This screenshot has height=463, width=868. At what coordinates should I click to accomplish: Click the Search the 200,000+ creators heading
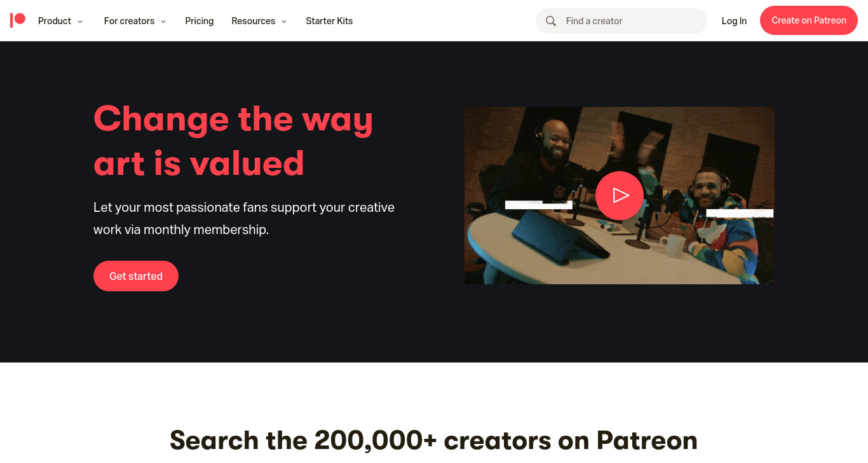[433, 440]
